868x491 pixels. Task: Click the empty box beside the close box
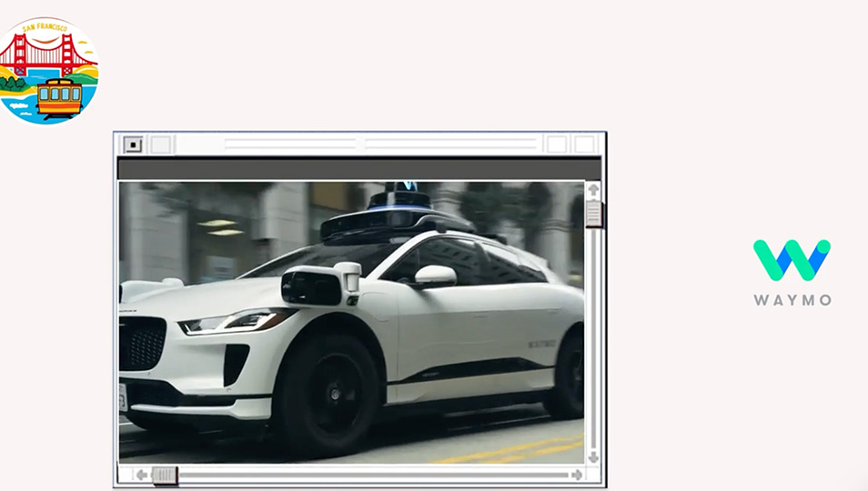(x=160, y=145)
